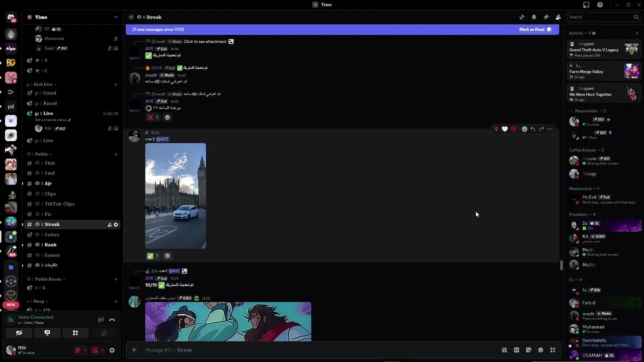This screenshot has width=644, height=362.
Task: Turn on camera in voice panel
Action: 19,333
